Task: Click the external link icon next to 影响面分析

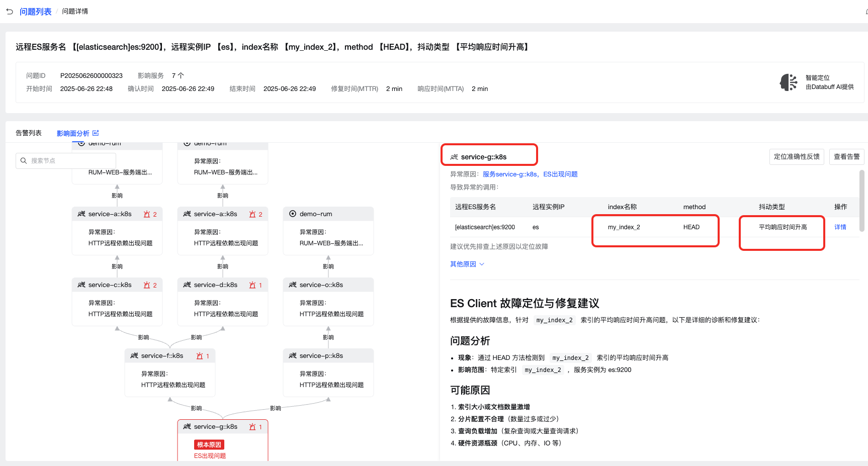Action: (x=96, y=133)
